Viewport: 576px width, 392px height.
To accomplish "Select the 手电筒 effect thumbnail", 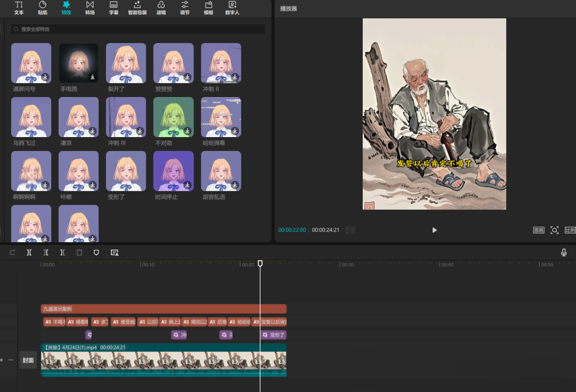I will click(x=78, y=63).
